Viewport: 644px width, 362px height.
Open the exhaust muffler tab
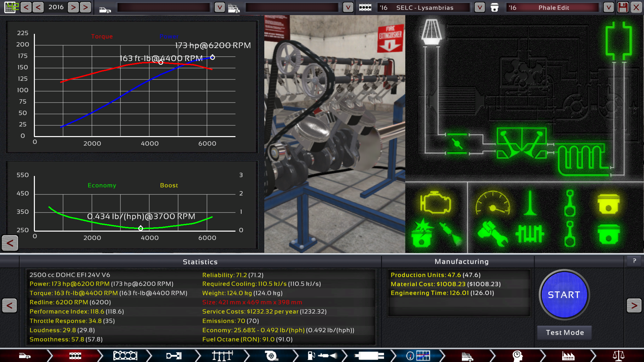(x=369, y=356)
